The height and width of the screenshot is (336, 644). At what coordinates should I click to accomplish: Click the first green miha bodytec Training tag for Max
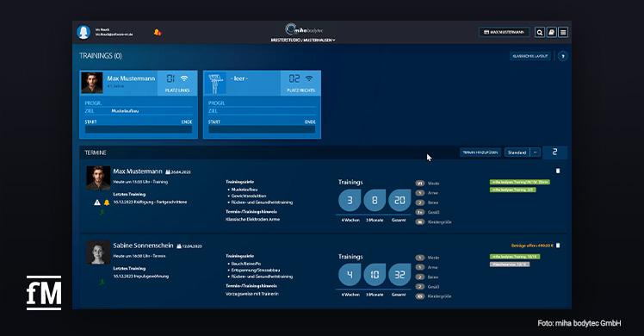(x=519, y=182)
